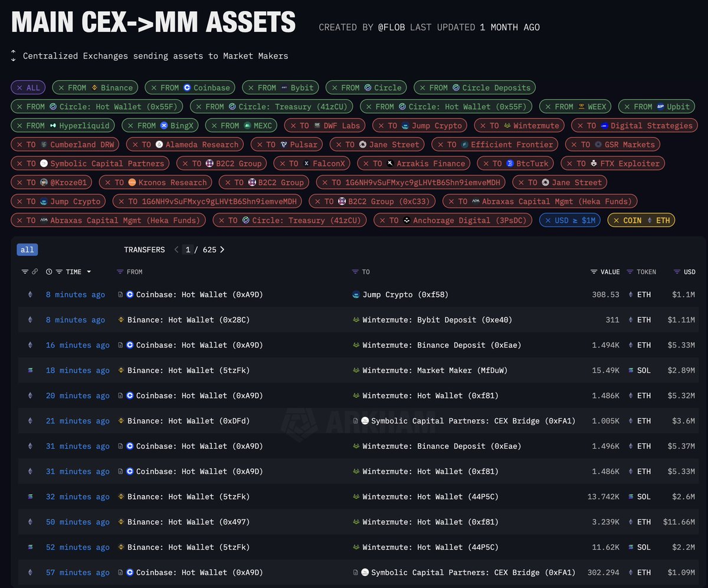Toggle the TO Arrakis Finance filter chip
Image resolution: width=708 pixels, height=588 pixels.
coord(414,163)
